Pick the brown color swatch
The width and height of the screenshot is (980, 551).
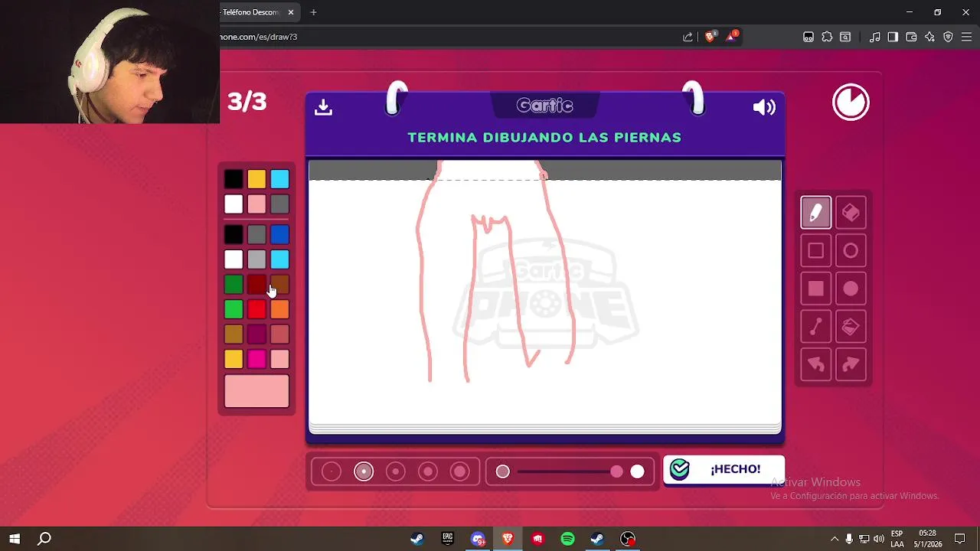(x=280, y=285)
